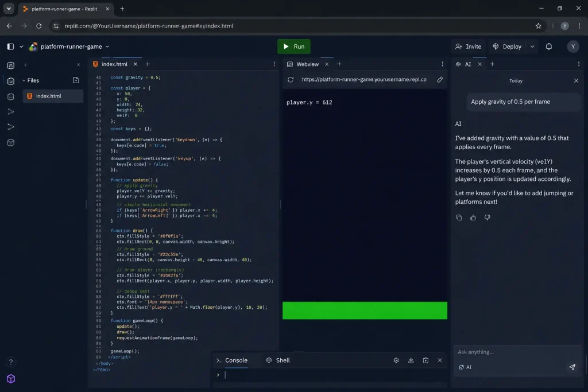588x392 pixels.
Task: Add a new tab next to AI
Action: click(x=492, y=64)
